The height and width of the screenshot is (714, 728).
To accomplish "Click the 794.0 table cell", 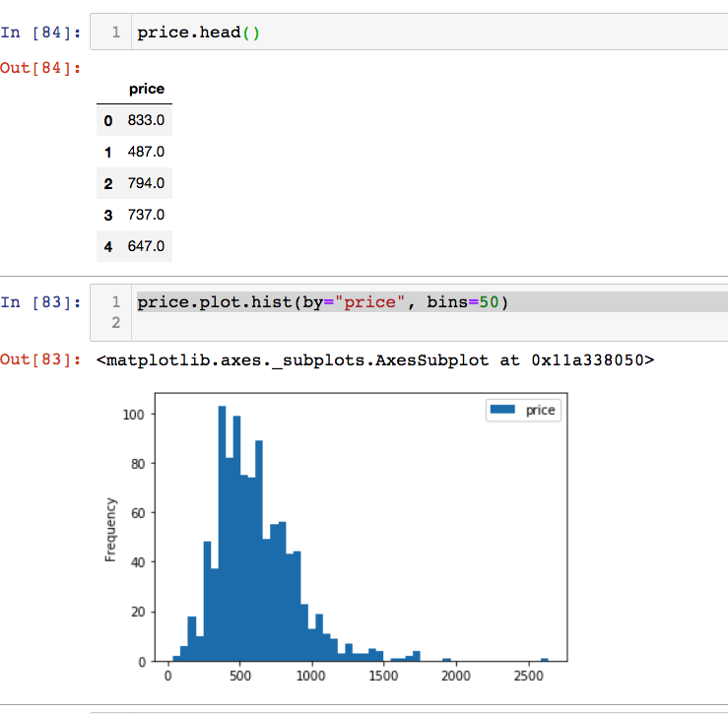I will [x=146, y=183].
